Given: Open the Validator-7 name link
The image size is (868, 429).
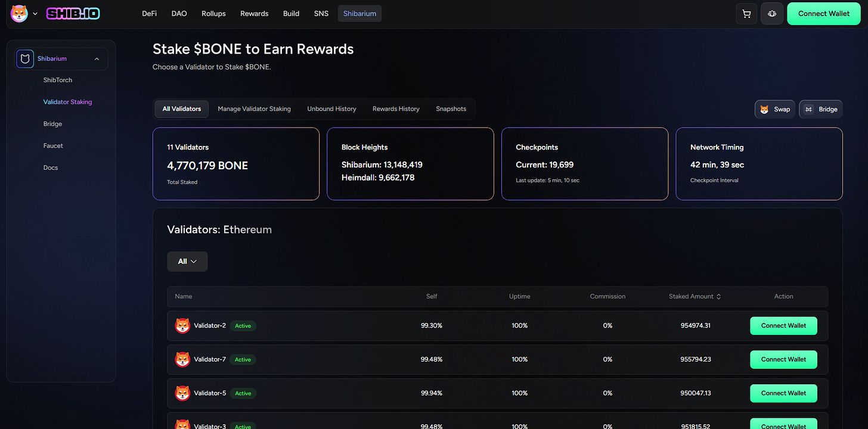Looking at the screenshot, I should click(210, 359).
